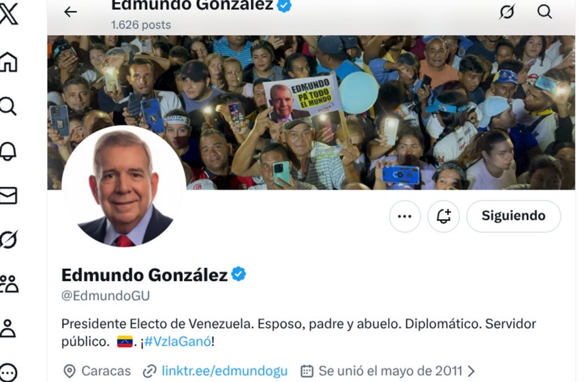Image resolution: width=588 pixels, height=382 pixels.
Task: Open Messages envelope icon in sidebar
Action: pyautogui.click(x=8, y=196)
